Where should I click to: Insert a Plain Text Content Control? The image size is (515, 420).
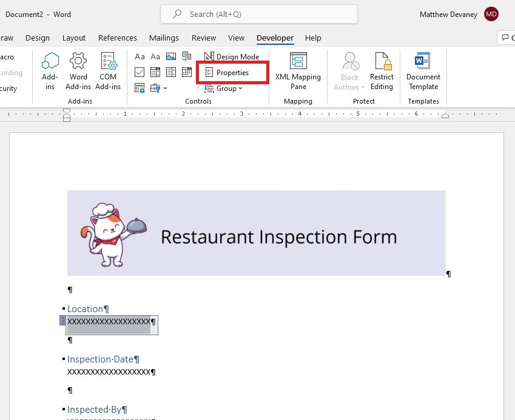point(155,57)
